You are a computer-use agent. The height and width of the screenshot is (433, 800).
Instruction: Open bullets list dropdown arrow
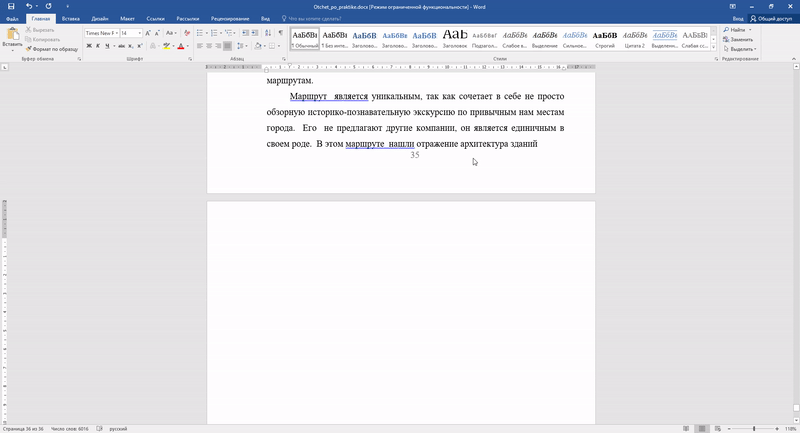point(206,33)
